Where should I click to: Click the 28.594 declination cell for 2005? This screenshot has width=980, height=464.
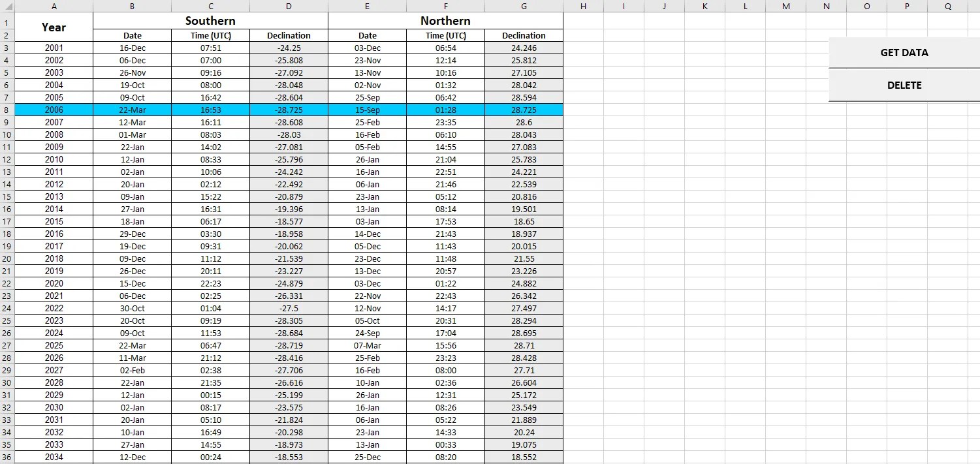(x=524, y=97)
